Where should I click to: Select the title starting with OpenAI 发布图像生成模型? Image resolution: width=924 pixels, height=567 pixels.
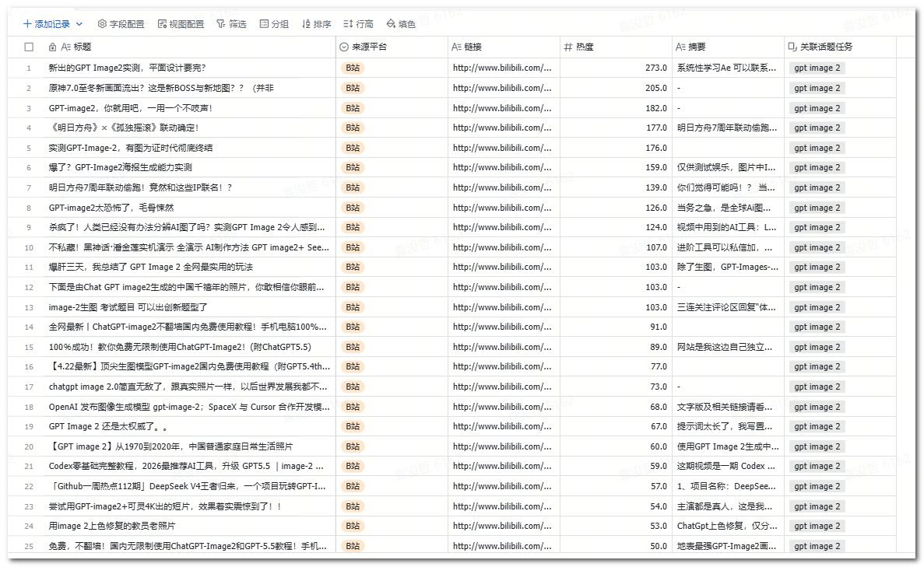(x=189, y=407)
